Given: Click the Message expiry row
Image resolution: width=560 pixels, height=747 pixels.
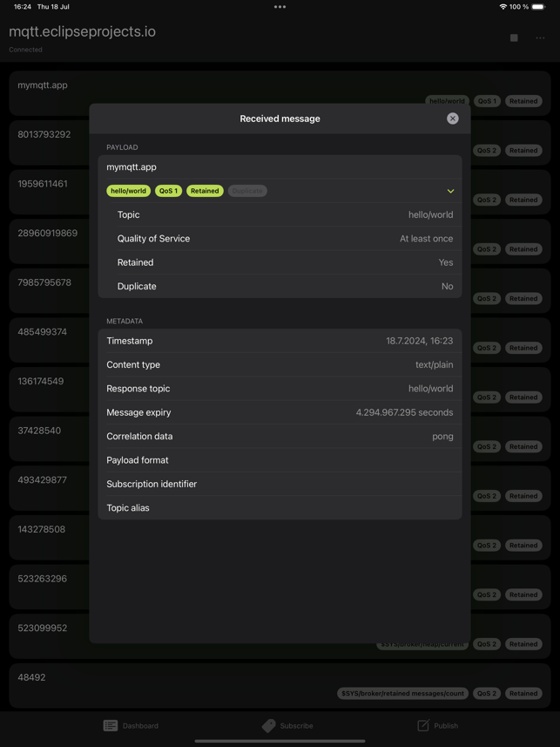Looking at the screenshot, I should tap(280, 412).
